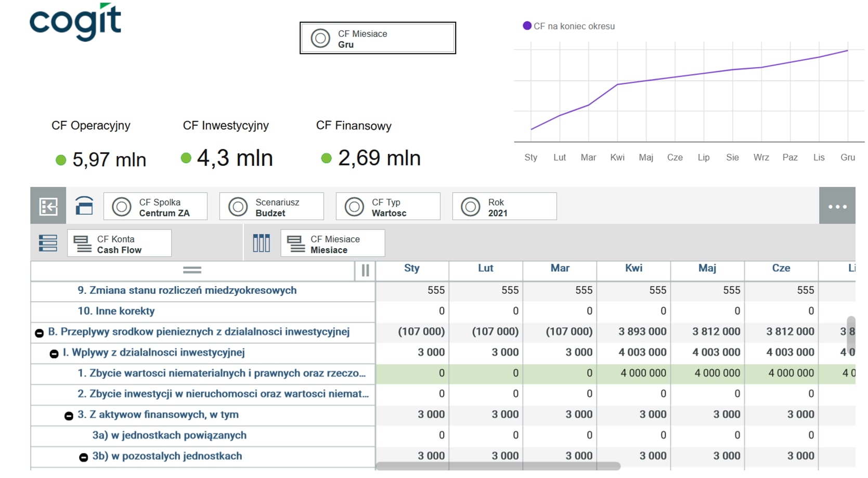Open the three-dots more options menu

pos(837,206)
